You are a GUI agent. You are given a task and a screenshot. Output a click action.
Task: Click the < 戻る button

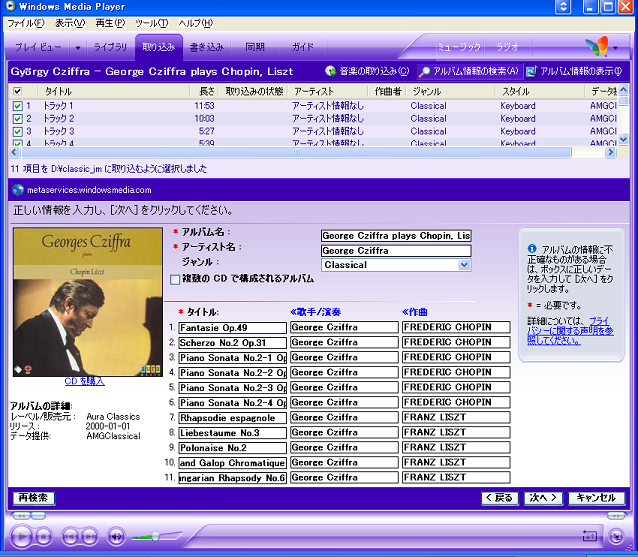(500, 498)
